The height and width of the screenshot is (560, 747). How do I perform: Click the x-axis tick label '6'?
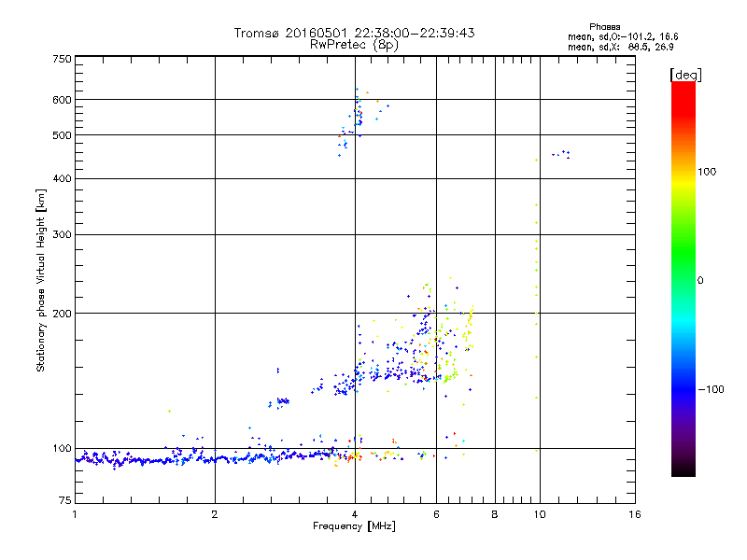tap(436, 514)
